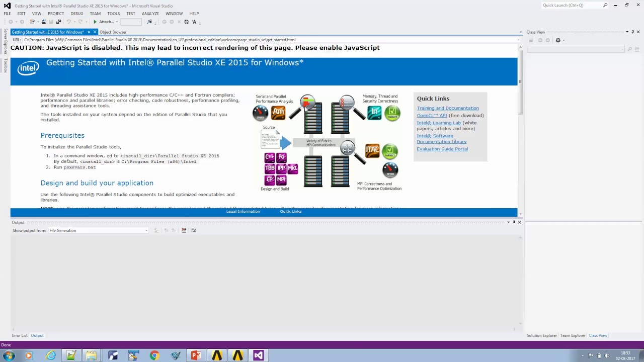Open the document tabs list dropdown arrow
The width and height of the screenshot is (644, 362).
tap(521, 32)
